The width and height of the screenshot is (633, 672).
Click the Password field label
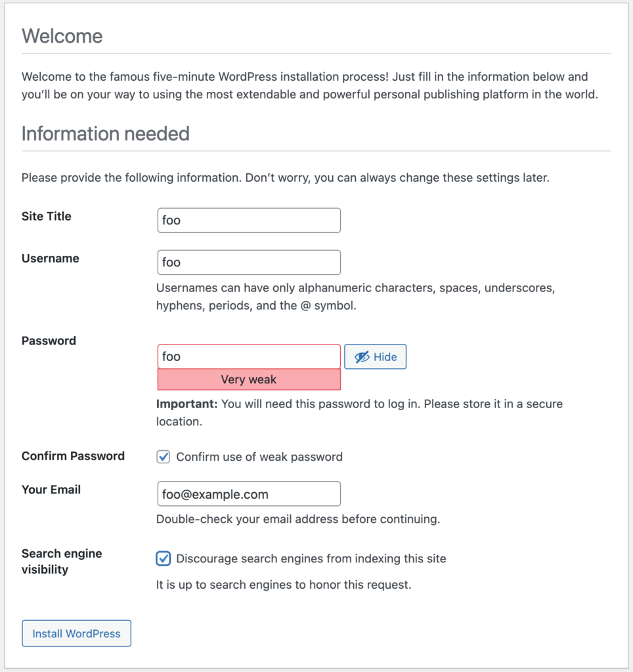(49, 341)
